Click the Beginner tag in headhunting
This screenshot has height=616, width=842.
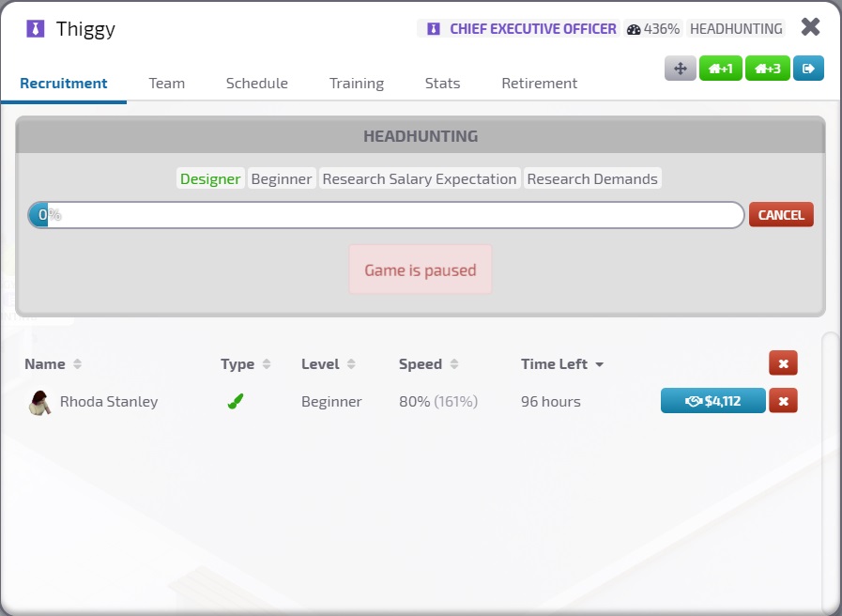click(x=282, y=178)
